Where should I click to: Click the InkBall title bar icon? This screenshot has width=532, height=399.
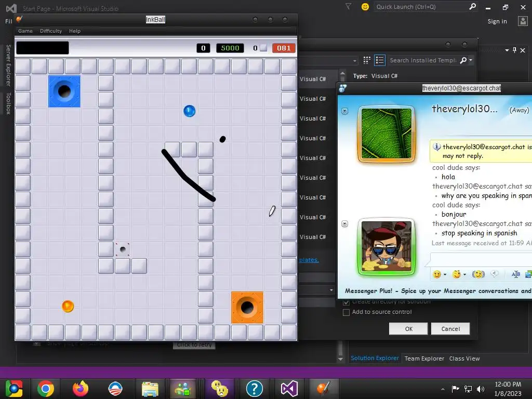coord(20,19)
